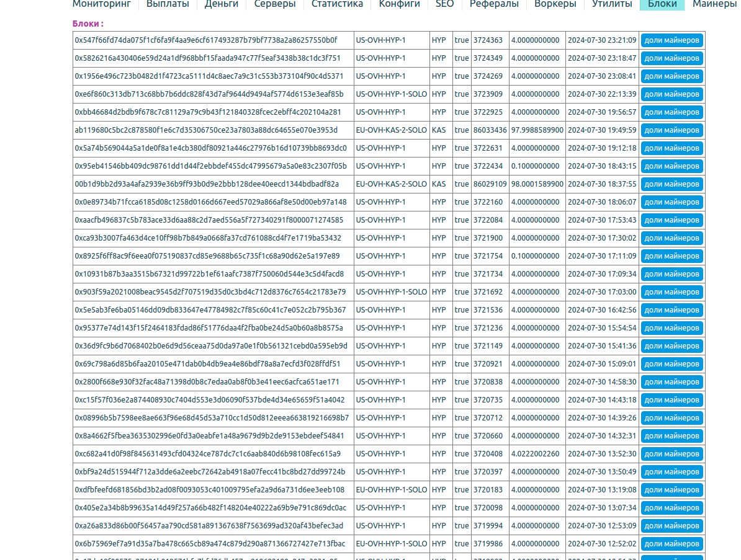
Task: Select hash starting with 0xdfbfeefd681856bd
Action: pos(209,490)
